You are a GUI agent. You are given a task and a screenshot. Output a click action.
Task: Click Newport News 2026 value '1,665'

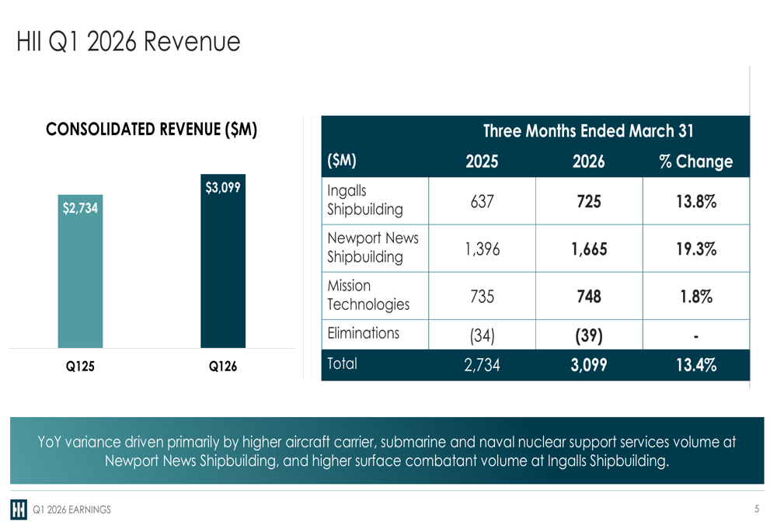(589, 249)
